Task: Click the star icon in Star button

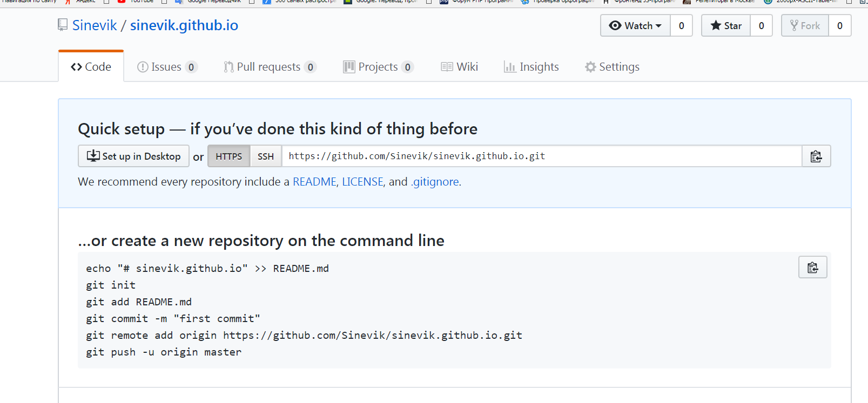Action: coord(716,25)
